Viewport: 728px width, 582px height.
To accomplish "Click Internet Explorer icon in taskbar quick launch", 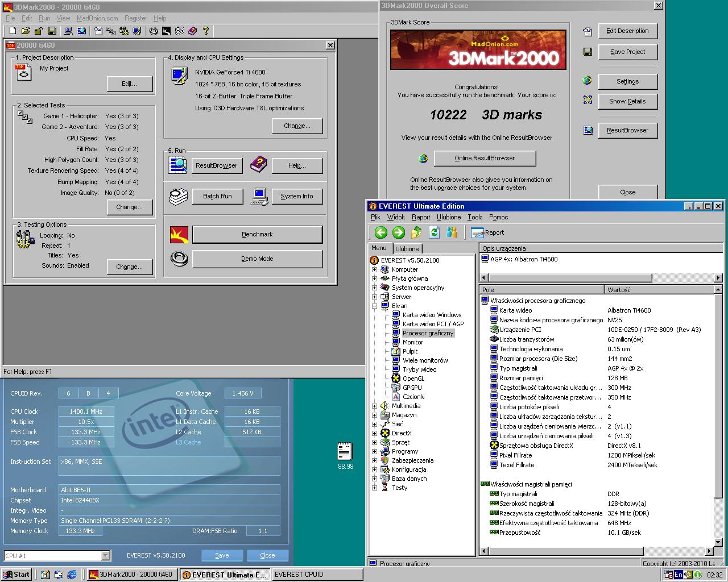I will point(72,575).
